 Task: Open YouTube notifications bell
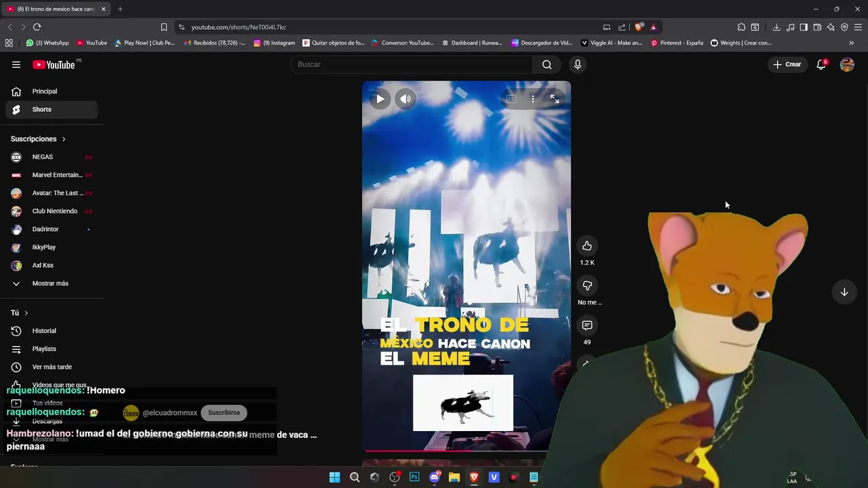[821, 64]
